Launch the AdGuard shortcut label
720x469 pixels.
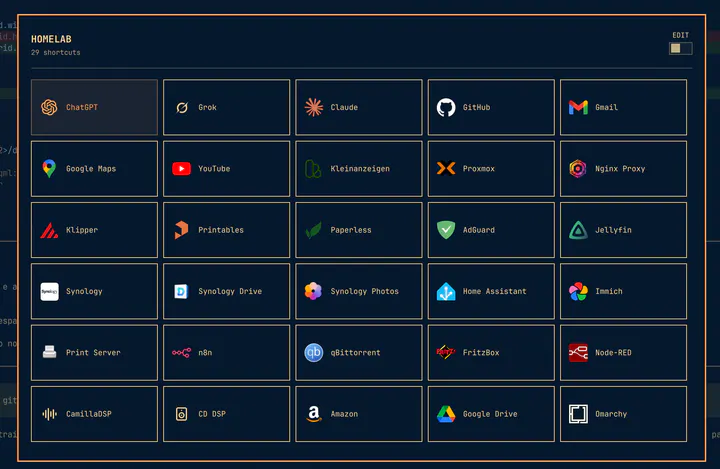point(478,230)
